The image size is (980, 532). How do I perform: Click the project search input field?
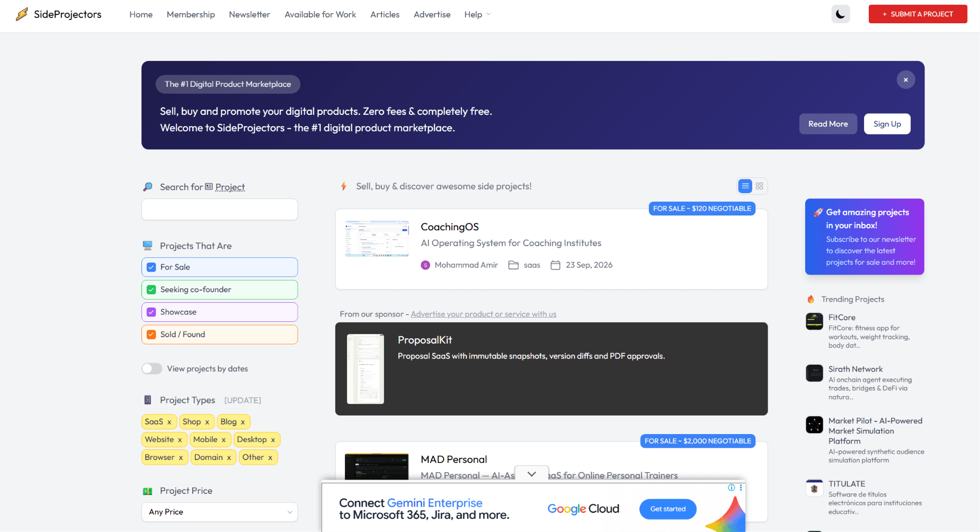tap(219, 210)
